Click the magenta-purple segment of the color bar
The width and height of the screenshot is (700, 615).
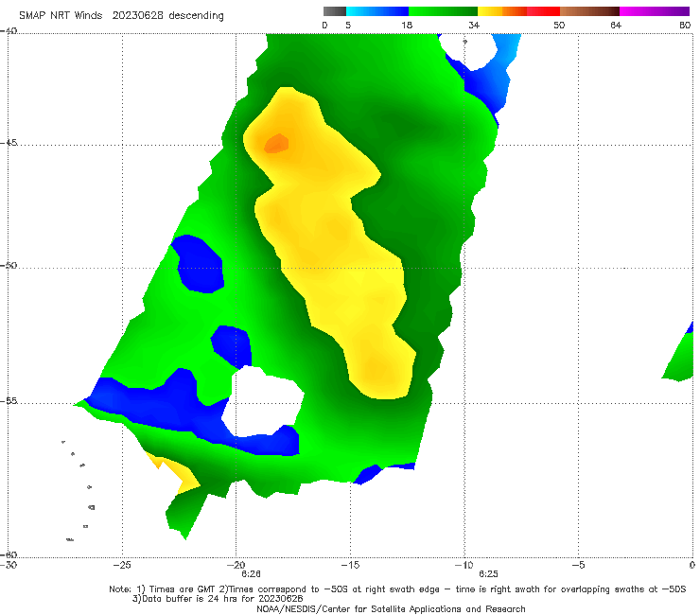(x=655, y=11)
